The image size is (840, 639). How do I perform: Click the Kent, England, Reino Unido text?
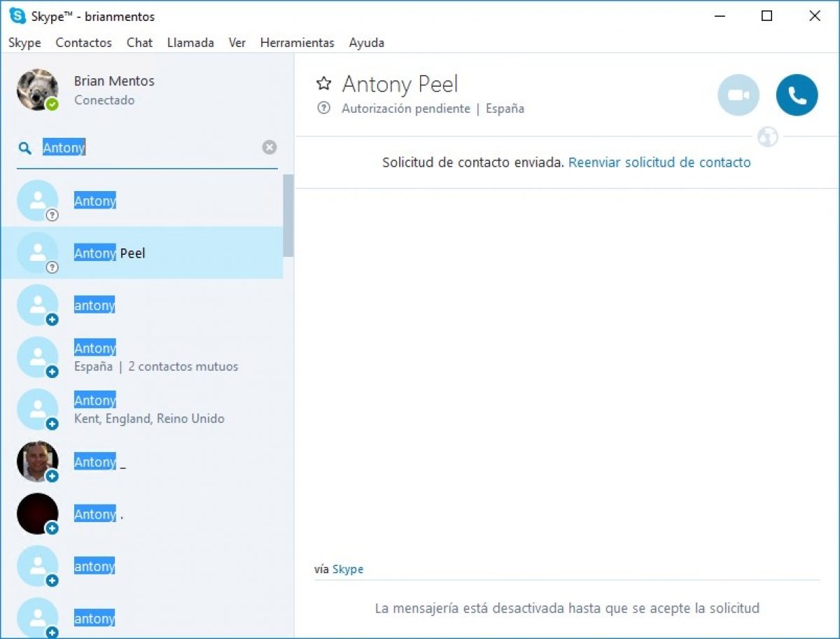149,419
